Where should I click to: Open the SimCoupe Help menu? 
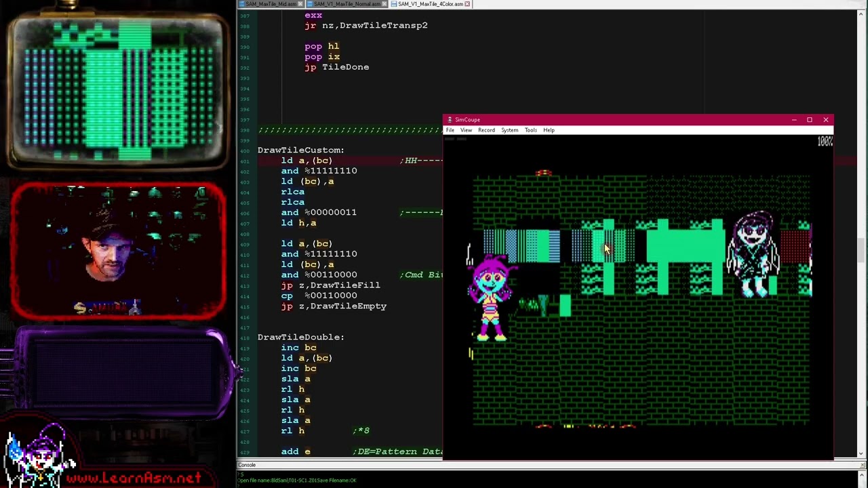[549, 130]
